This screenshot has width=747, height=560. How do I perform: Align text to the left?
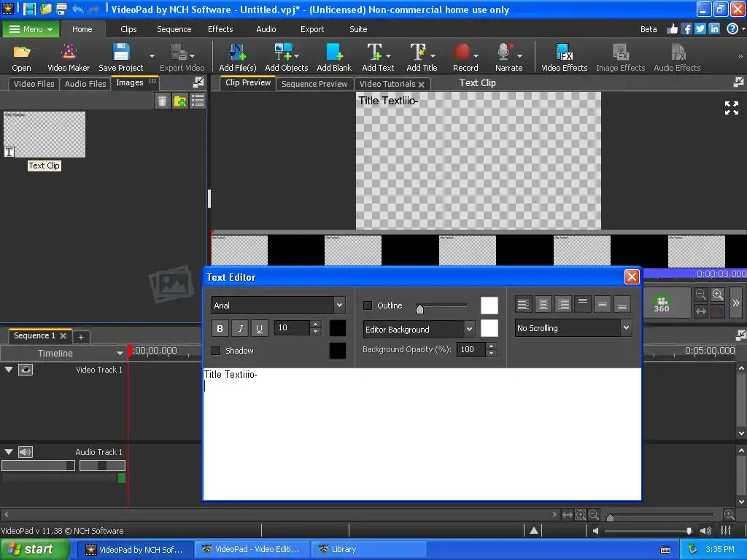tap(523, 304)
